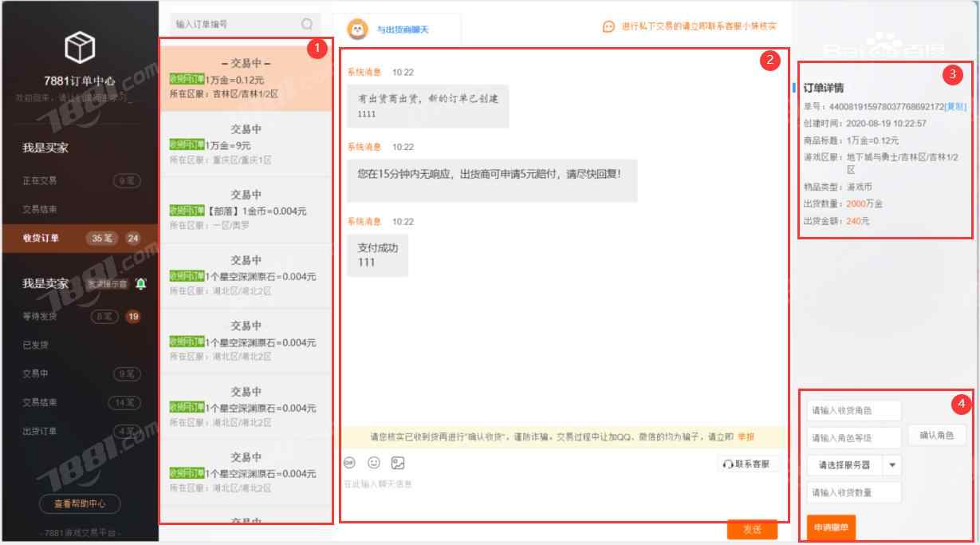Click the 举报 report link
Viewport: 980px width, 545px height.
[x=746, y=437]
